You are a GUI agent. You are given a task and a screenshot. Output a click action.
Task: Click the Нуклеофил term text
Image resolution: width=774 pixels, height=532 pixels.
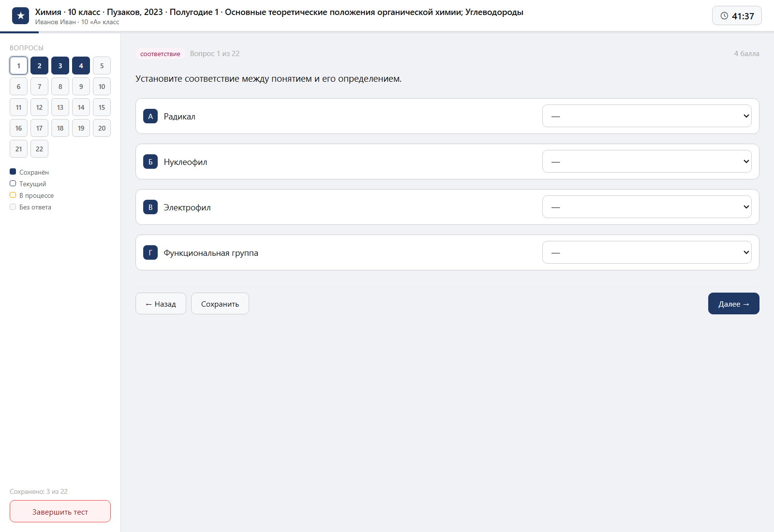(185, 162)
